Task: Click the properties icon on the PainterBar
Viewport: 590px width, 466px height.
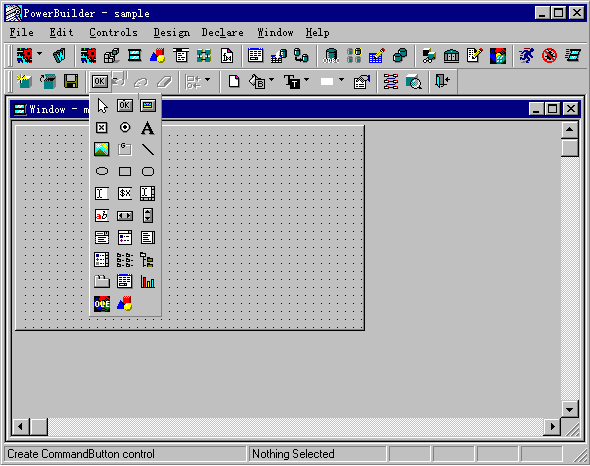Action: (x=362, y=81)
